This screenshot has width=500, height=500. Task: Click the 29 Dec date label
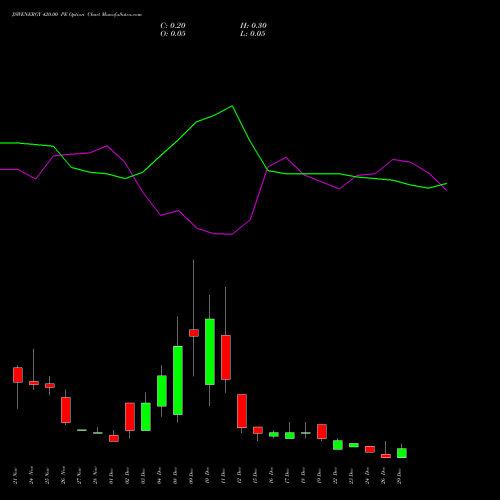[x=399, y=476]
